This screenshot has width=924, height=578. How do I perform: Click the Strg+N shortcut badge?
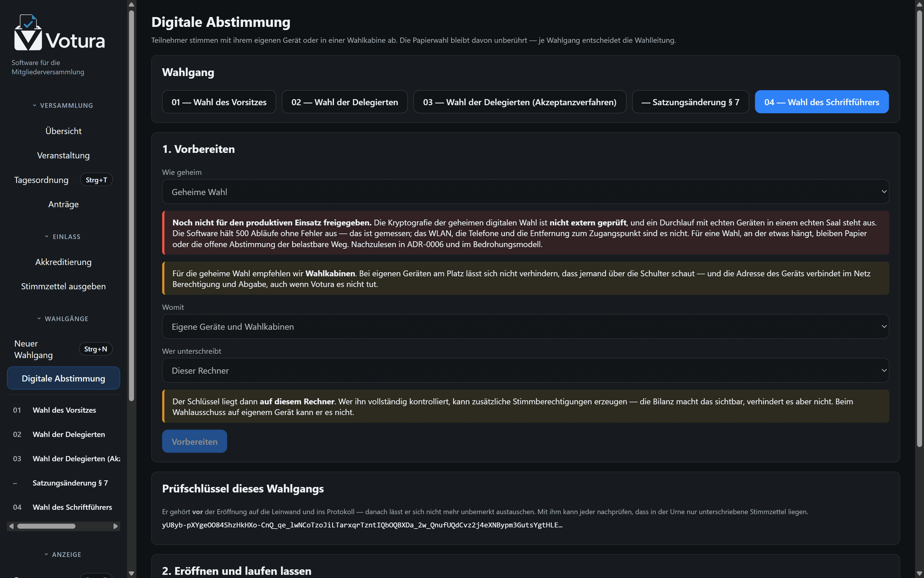coord(96,349)
